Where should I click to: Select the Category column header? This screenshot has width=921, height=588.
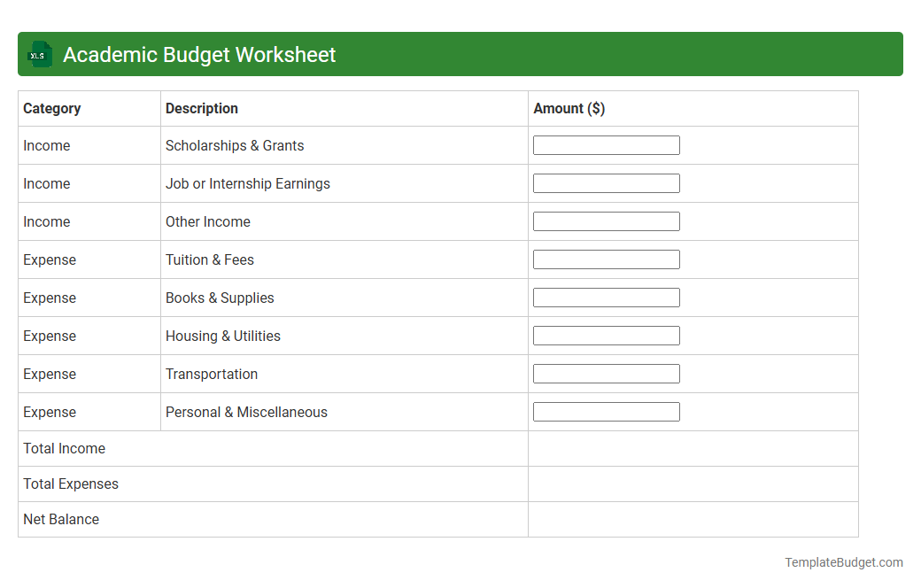click(x=52, y=108)
